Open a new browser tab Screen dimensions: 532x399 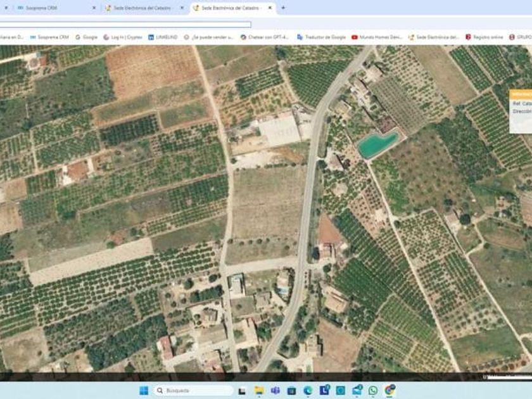[283, 8]
